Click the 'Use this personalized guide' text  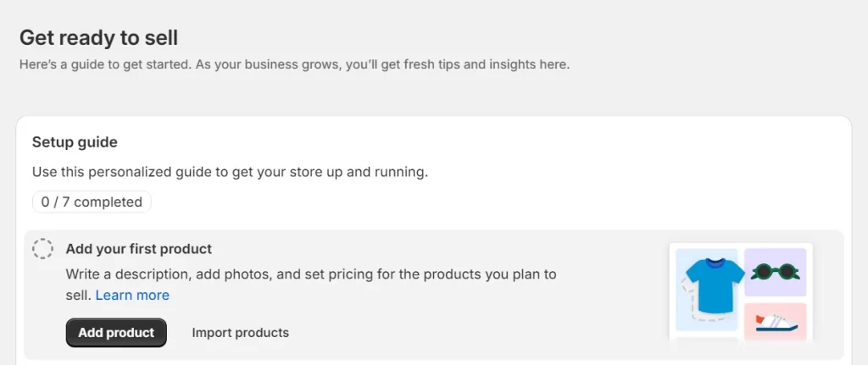(230, 172)
